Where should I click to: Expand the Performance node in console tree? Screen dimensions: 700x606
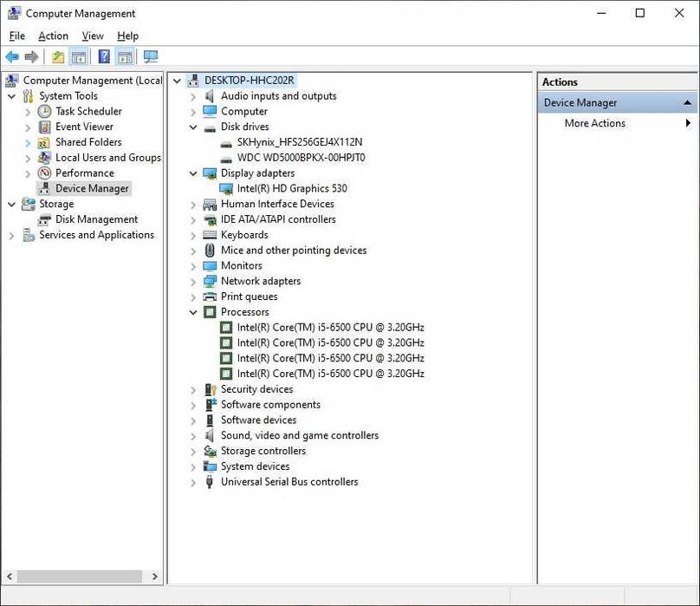click(x=28, y=173)
